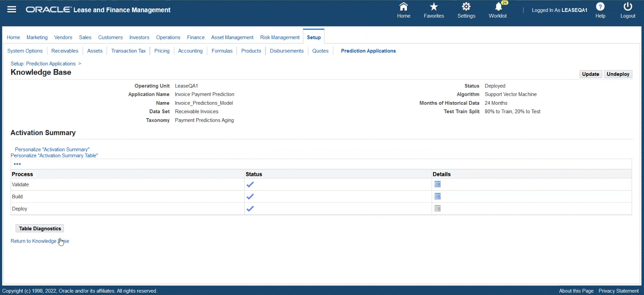
Task: Open the About this Page link
Action: click(576, 291)
